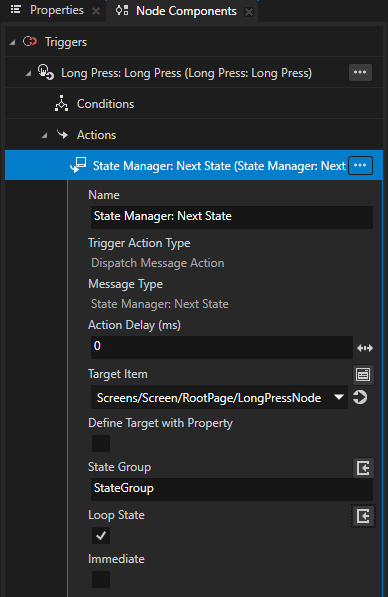388x597 pixels.
Task: Click the Triggers red arrow icon
Action: click(30, 41)
